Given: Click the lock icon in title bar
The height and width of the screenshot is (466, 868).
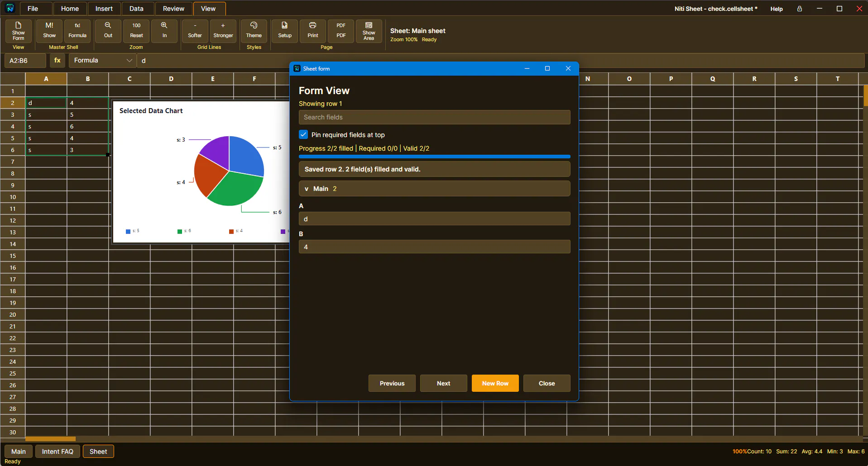Looking at the screenshot, I should (800, 9).
